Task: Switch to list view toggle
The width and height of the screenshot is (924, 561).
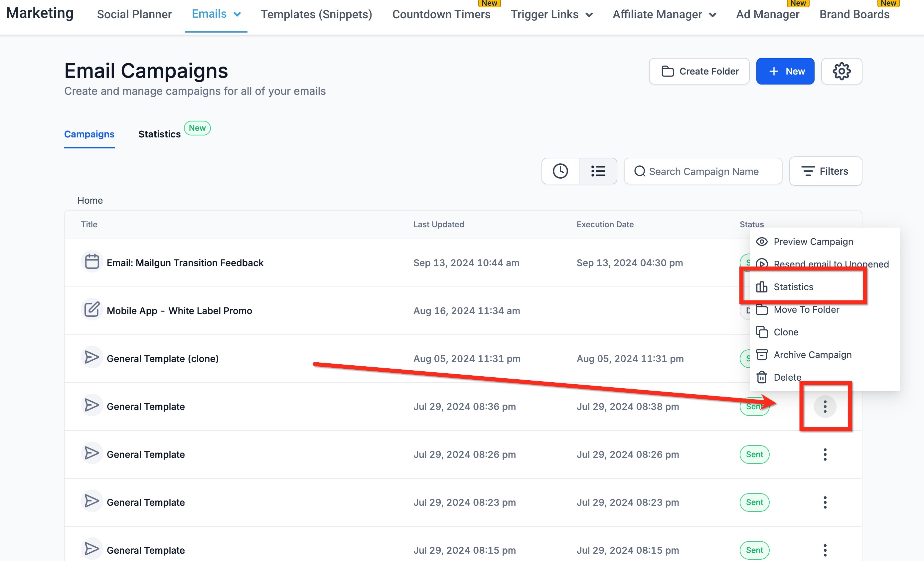Action: click(x=598, y=171)
